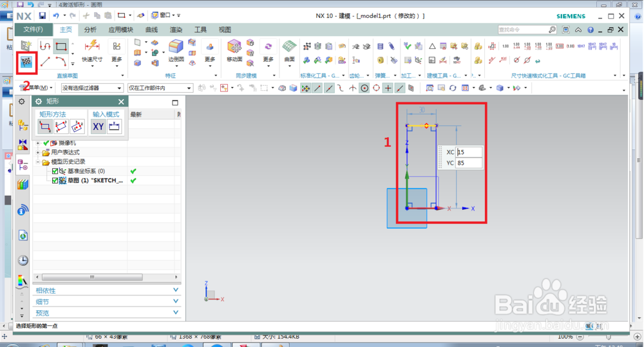Click 更多 in the 同步建模 group

click(268, 53)
